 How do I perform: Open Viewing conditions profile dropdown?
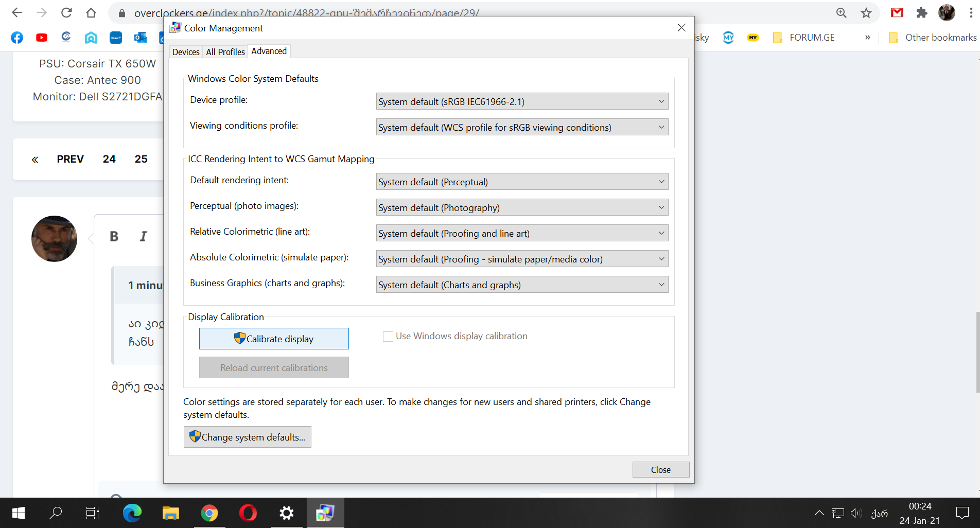pos(522,127)
